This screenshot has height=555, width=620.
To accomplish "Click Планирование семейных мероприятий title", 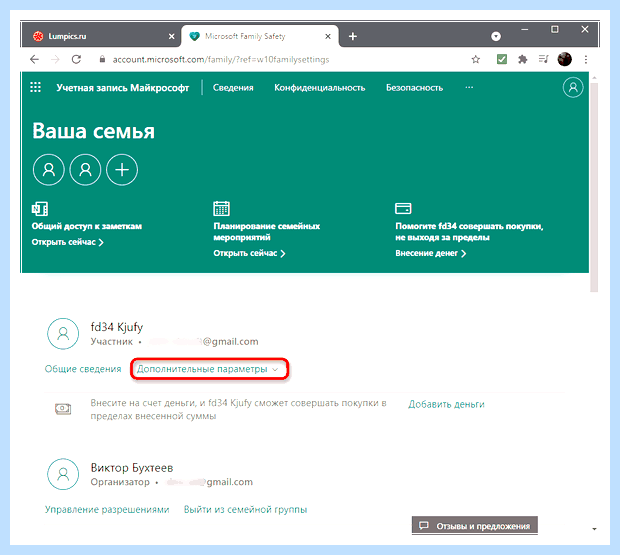I will 267,232.
